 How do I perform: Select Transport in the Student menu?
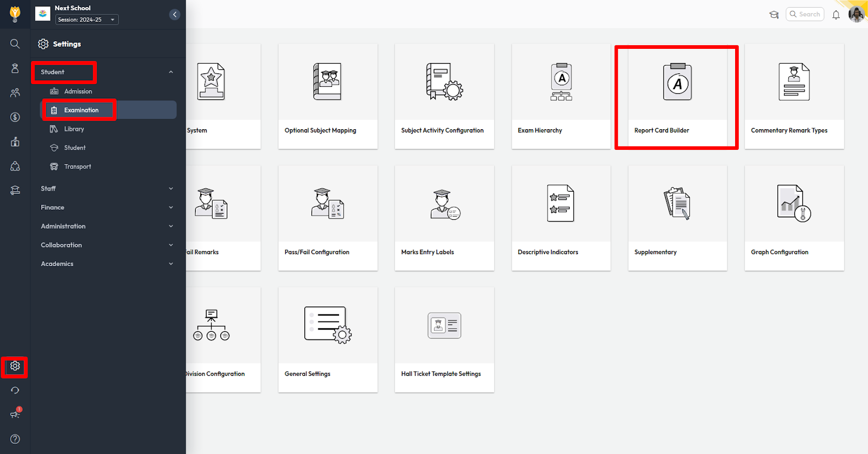(78, 167)
